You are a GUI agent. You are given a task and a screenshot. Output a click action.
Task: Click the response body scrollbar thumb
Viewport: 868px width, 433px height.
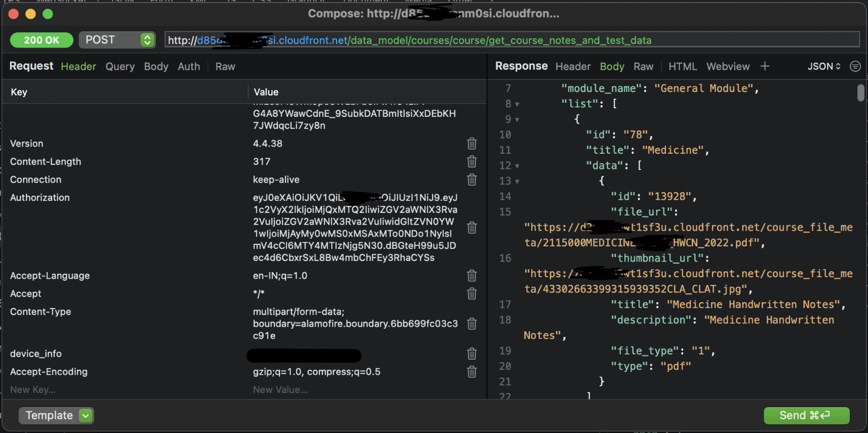pyautogui.click(x=860, y=93)
